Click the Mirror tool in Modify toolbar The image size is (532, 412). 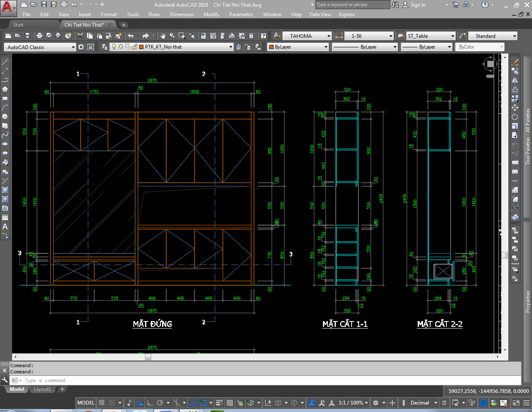[515, 80]
